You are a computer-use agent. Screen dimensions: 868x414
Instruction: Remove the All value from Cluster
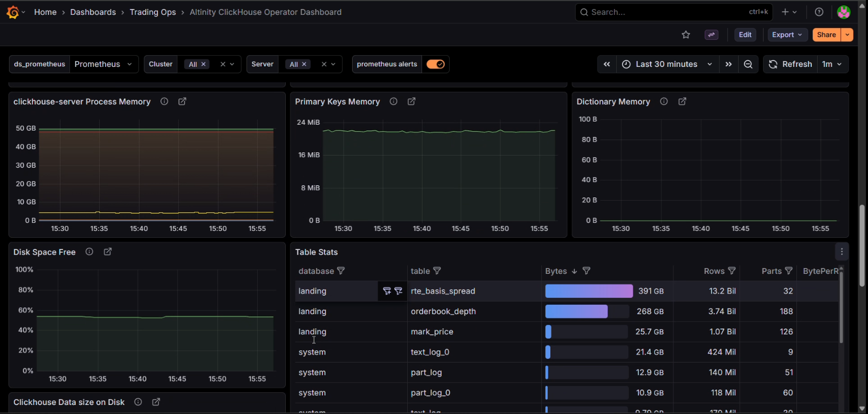[203, 64]
